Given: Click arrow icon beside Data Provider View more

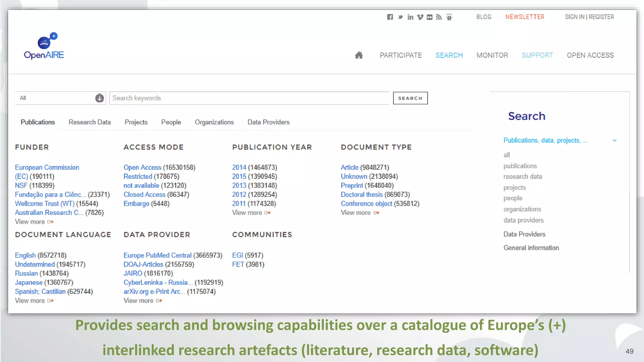Looking at the screenshot, I should click(159, 301).
